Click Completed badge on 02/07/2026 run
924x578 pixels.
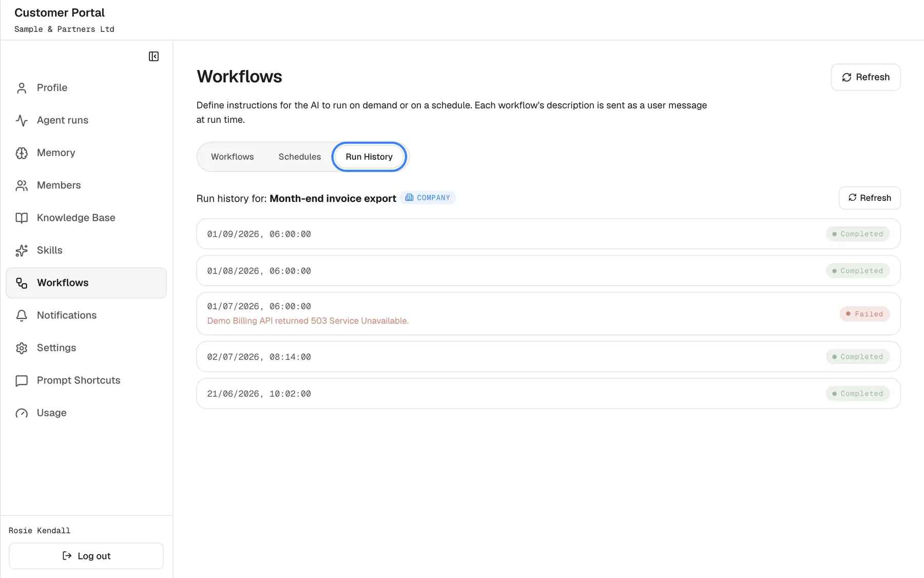click(x=858, y=357)
